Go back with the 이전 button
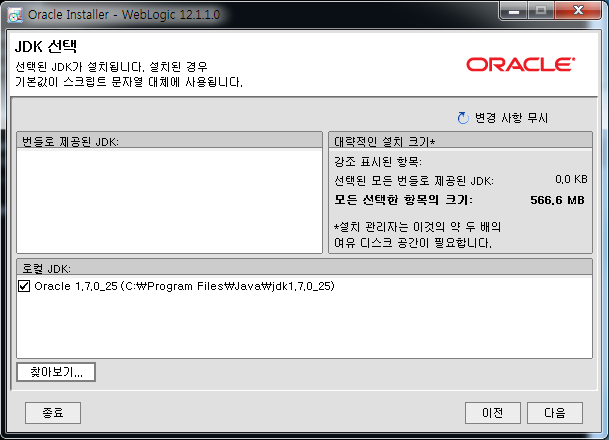Image resolution: width=609 pixels, height=440 pixels. pyautogui.click(x=492, y=413)
